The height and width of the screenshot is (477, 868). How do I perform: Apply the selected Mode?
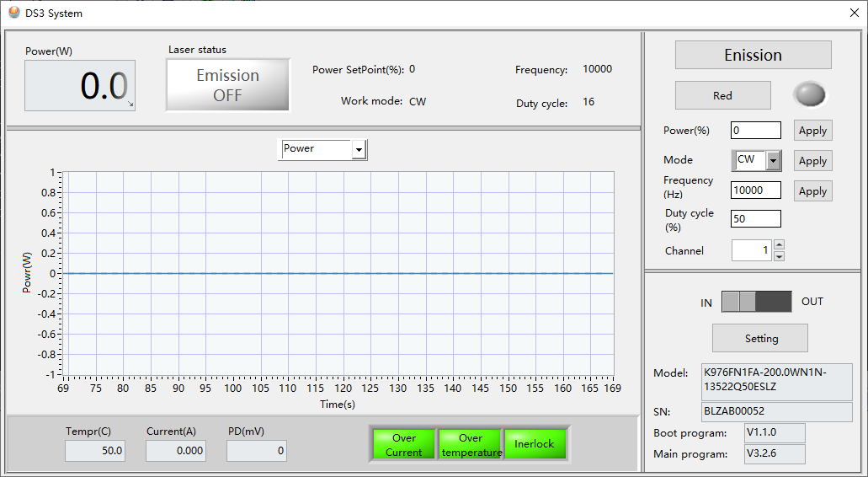812,161
